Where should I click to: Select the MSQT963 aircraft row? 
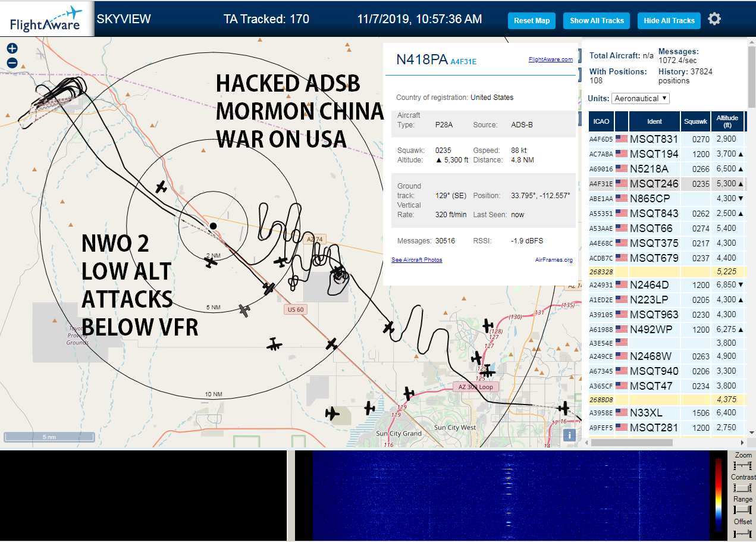pyautogui.click(x=667, y=315)
